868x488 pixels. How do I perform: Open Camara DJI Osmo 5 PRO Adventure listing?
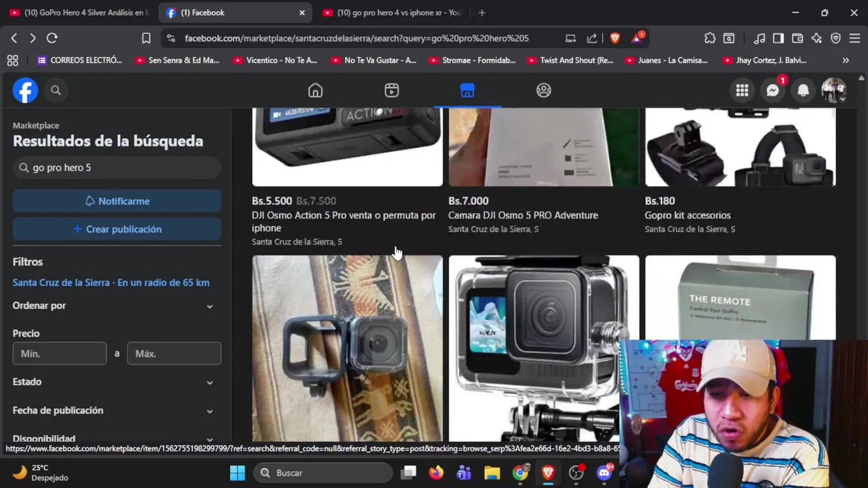coord(523,216)
